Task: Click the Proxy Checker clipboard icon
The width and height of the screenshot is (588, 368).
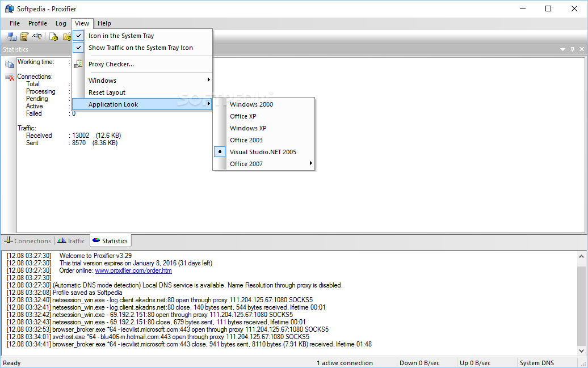Action: click(x=78, y=64)
